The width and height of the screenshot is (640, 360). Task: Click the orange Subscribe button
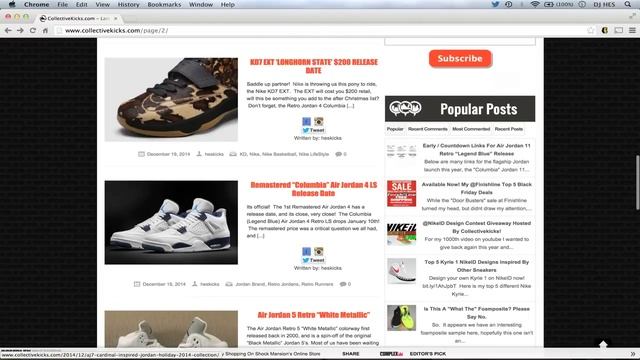[x=460, y=59]
